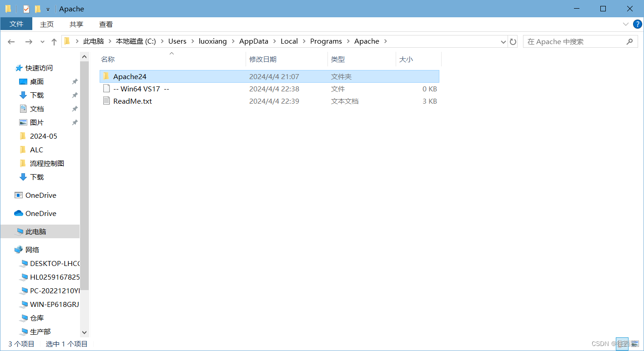Click the AppData breadcrumb
644x351 pixels.
[254, 41]
